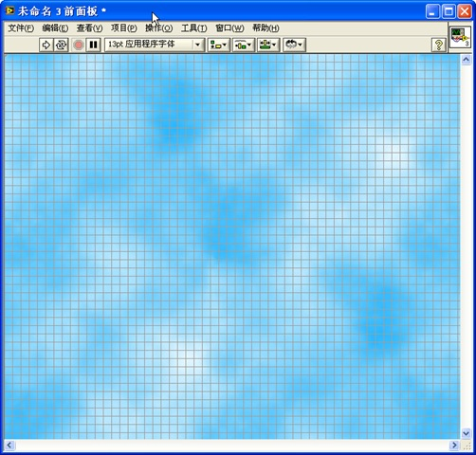Toggle the Pause button
The width and height of the screenshot is (476, 455).
point(94,45)
